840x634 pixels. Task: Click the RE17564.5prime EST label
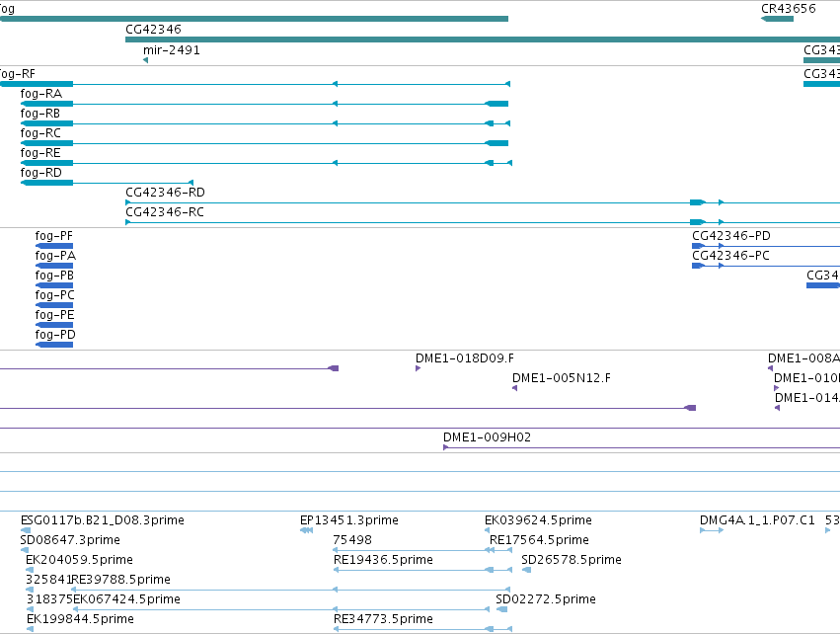coord(540,540)
